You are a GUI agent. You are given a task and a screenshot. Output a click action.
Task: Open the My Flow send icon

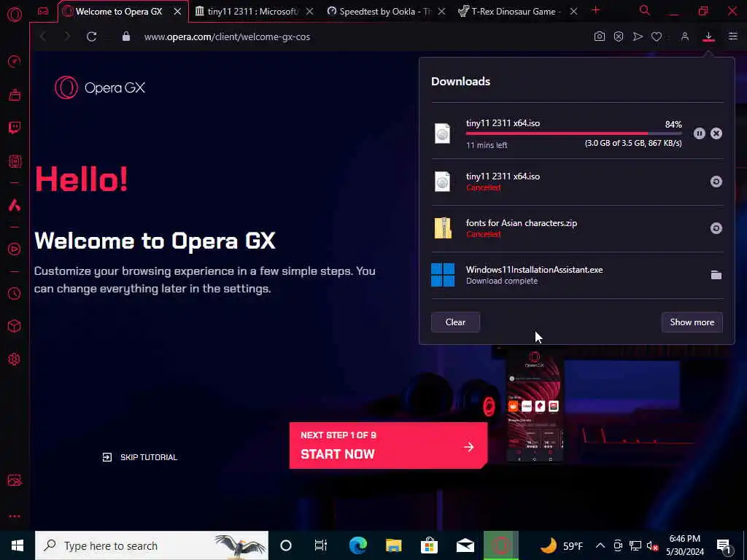pos(638,36)
